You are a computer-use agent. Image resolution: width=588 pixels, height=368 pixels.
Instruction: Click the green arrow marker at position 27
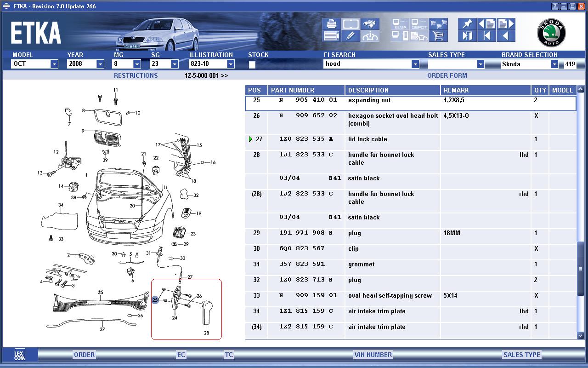(250, 139)
